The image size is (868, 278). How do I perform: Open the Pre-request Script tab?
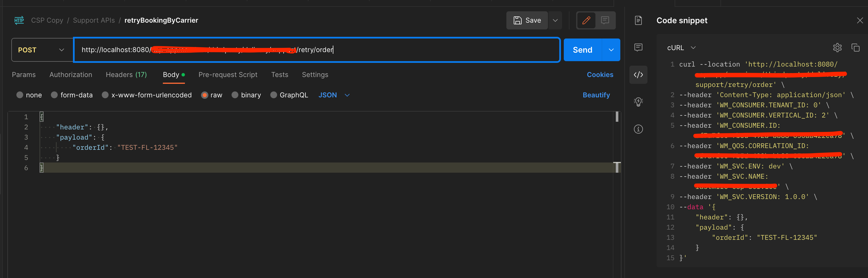(x=228, y=74)
